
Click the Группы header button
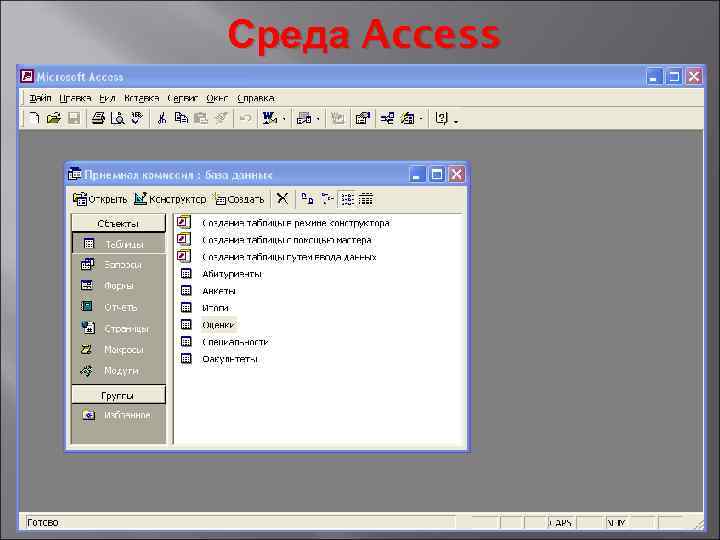pos(118,395)
